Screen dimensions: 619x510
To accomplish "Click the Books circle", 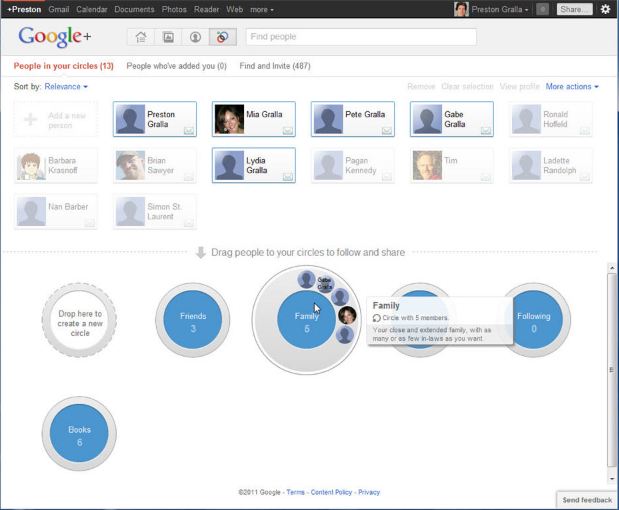I will [x=79, y=435].
